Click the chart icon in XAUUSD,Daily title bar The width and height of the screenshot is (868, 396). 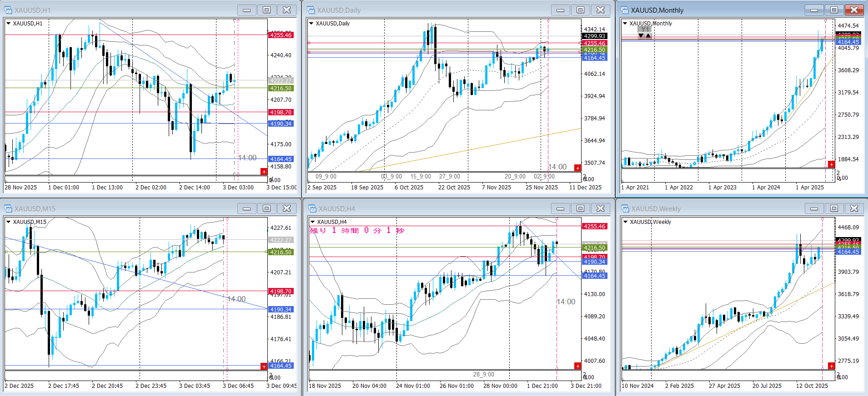coord(311,10)
